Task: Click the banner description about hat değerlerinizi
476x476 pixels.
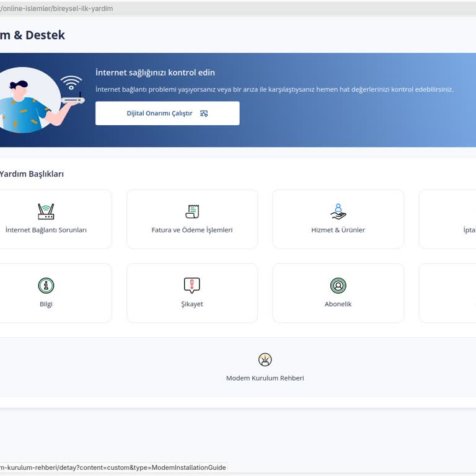Action: 275,89
